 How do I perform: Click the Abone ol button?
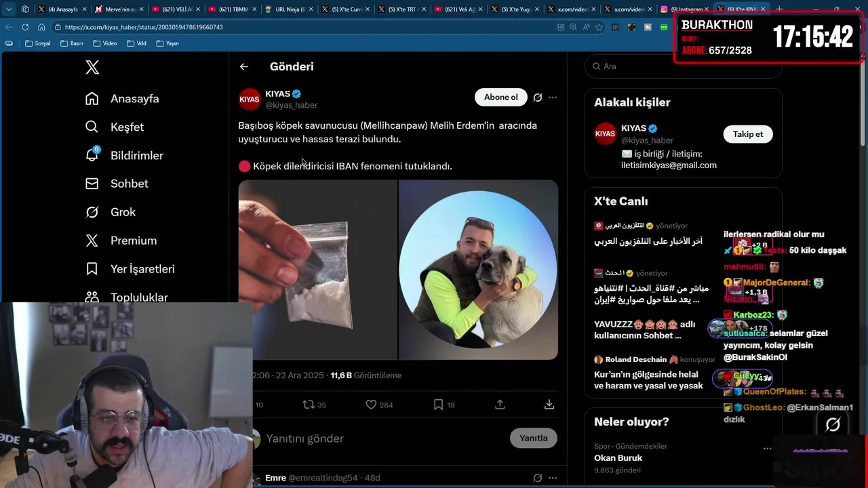[500, 97]
